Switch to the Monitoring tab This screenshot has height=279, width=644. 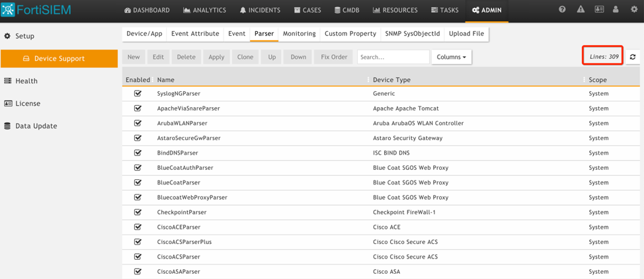click(x=299, y=34)
